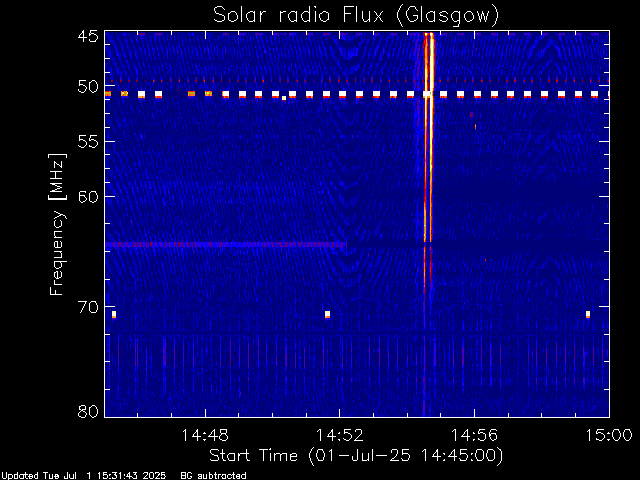Click the 50 MHz axis tick label

click(88, 87)
